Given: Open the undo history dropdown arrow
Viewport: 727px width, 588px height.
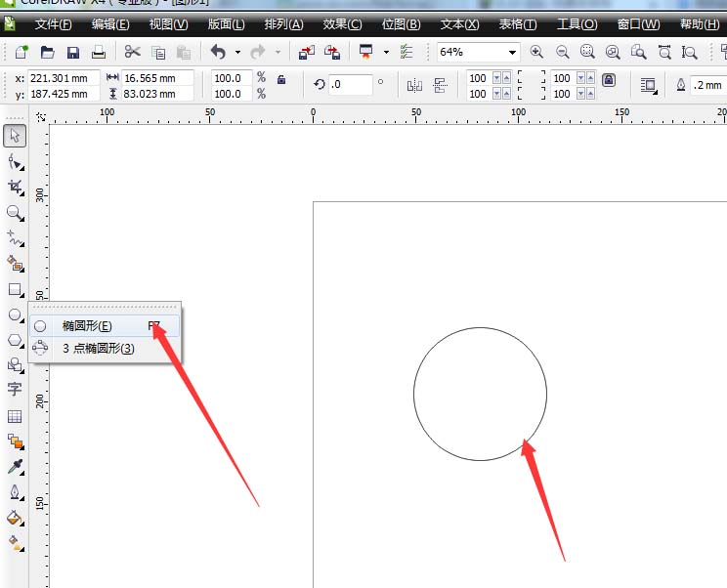Looking at the screenshot, I should pyautogui.click(x=237, y=52).
